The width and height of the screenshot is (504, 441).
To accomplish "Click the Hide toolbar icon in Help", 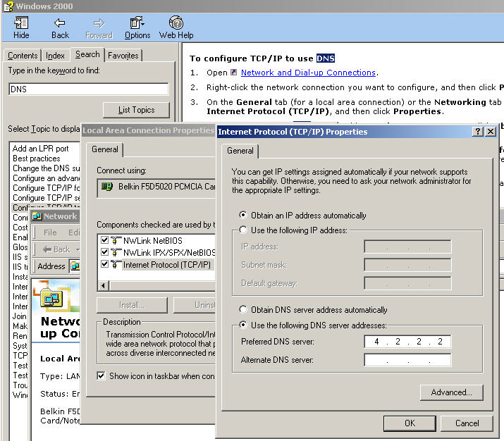I will [x=21, y=27].
